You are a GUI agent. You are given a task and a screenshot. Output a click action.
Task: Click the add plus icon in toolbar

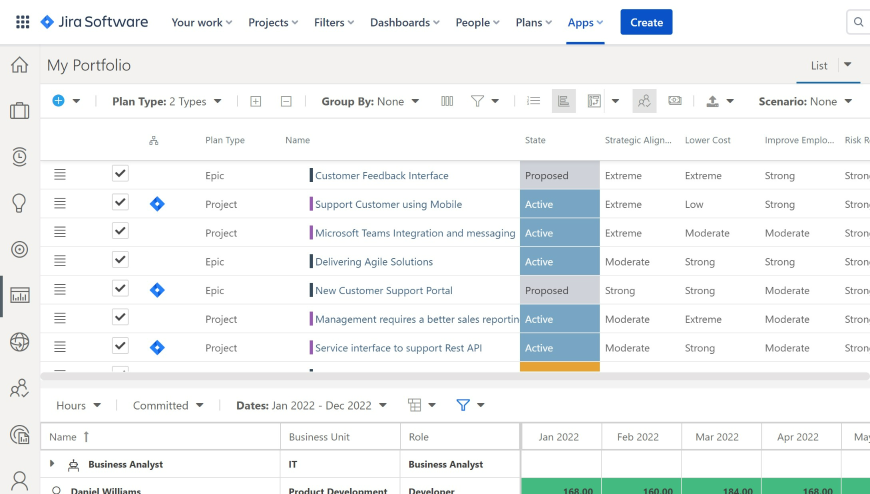point(58,101)
